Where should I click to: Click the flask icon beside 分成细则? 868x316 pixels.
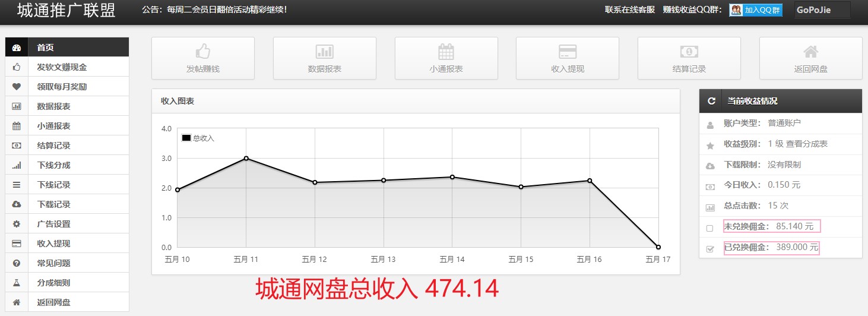(x=17, y=283)
